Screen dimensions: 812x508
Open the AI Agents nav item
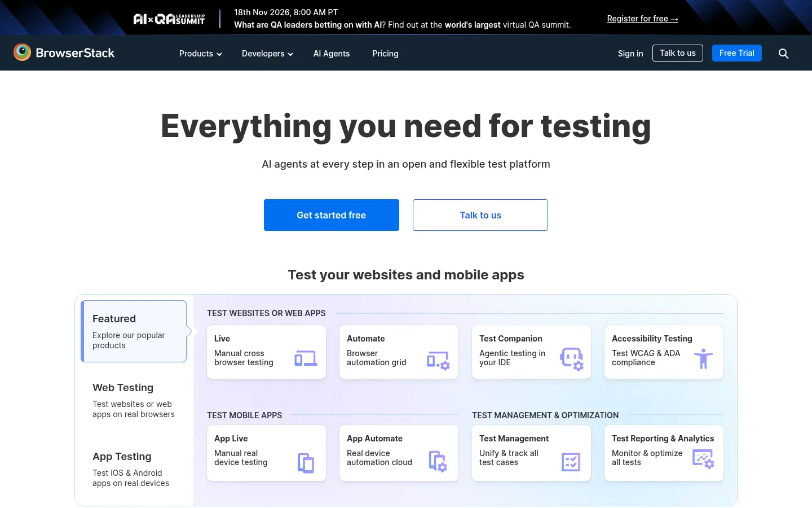[332, 54]
